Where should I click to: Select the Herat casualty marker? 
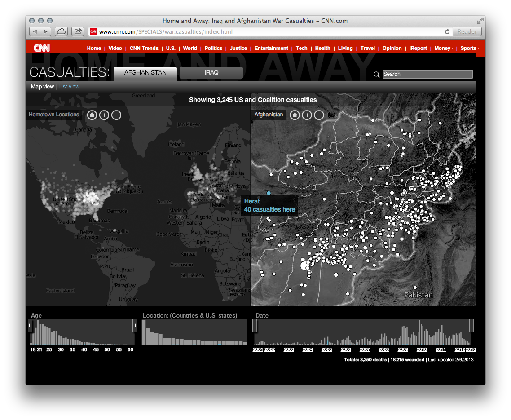click(268, 193)
